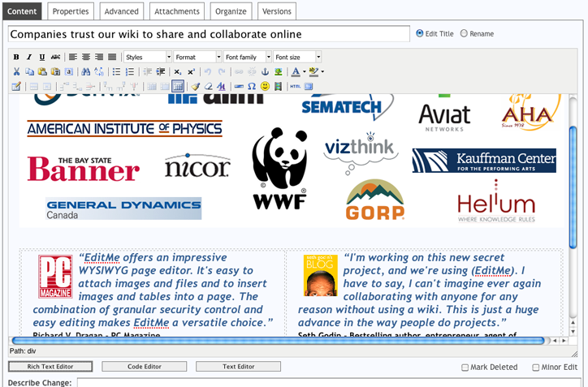Toggle fullscreen editor mode
The image size is (588, 387).
309,86
